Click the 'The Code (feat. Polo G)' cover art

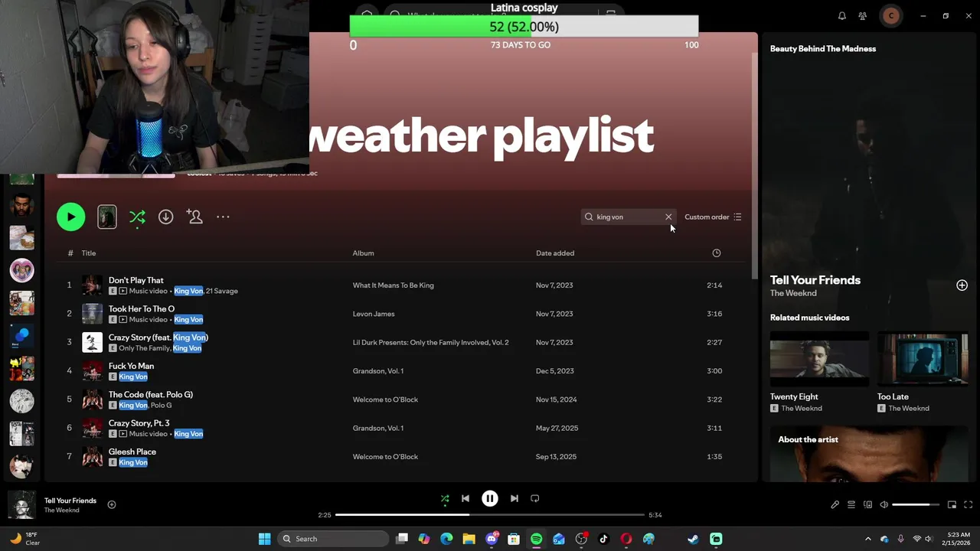click(92, 399)
